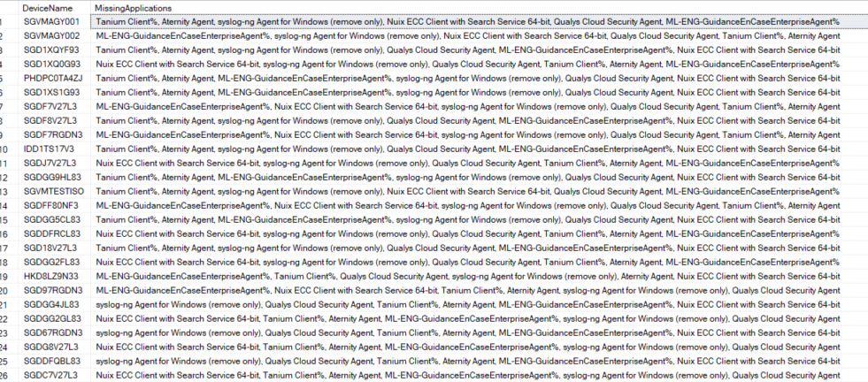
Task: Select the IDD1TS17V3 device cell
Action: (x=50, y=149)
